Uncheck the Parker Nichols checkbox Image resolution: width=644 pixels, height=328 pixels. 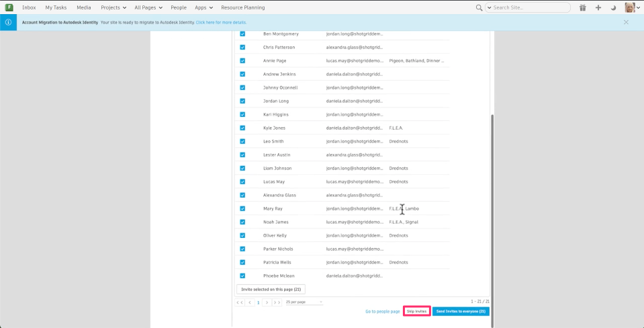pos(242,249)
